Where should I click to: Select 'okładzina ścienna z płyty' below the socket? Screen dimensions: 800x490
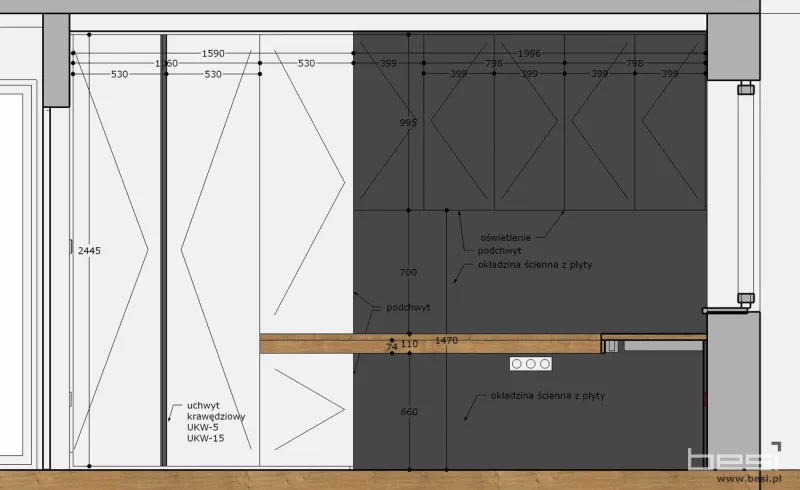click(x=548, y=396)
